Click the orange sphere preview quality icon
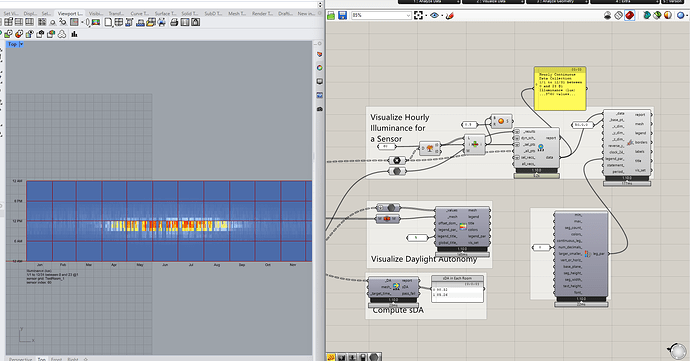This screenshot has height=361, width=690. pos(668,15)
